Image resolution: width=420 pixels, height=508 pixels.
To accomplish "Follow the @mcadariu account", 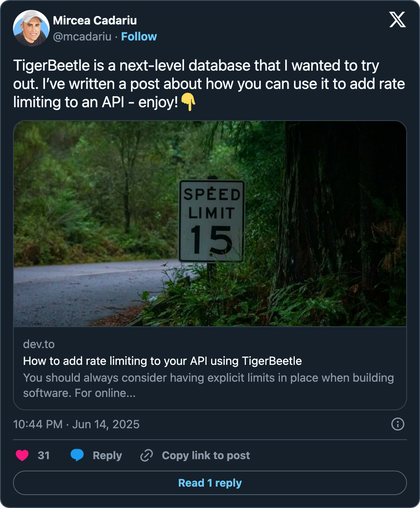I will click(139, 37).
